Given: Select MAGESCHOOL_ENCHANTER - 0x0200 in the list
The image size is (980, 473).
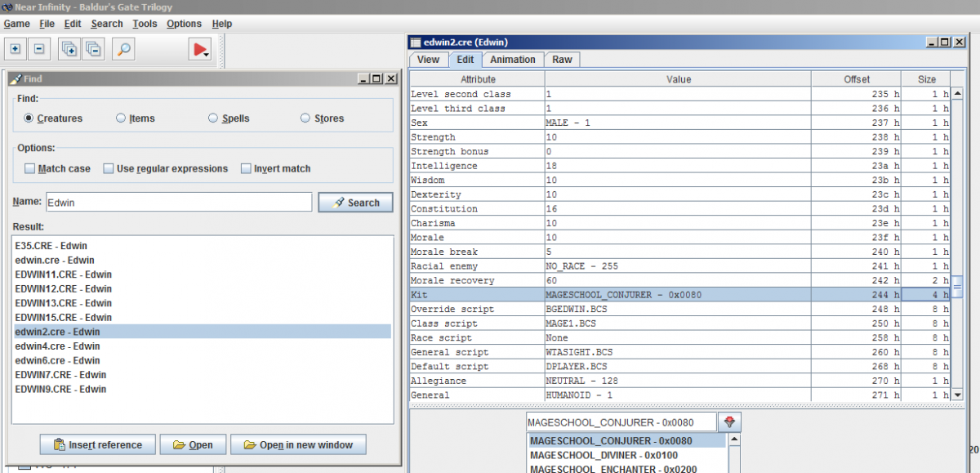Looking at the screenshot, I should click(626, 469).
